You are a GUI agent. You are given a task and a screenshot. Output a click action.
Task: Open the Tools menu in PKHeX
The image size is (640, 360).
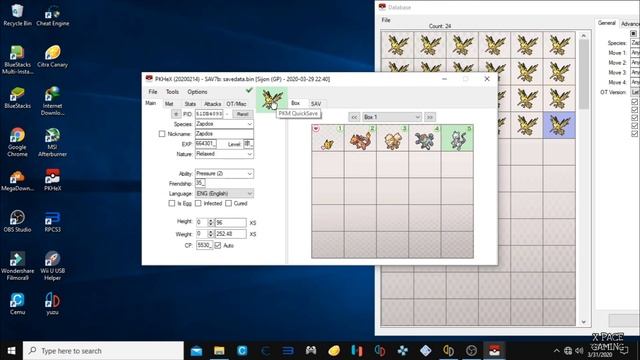click(172, 92)
